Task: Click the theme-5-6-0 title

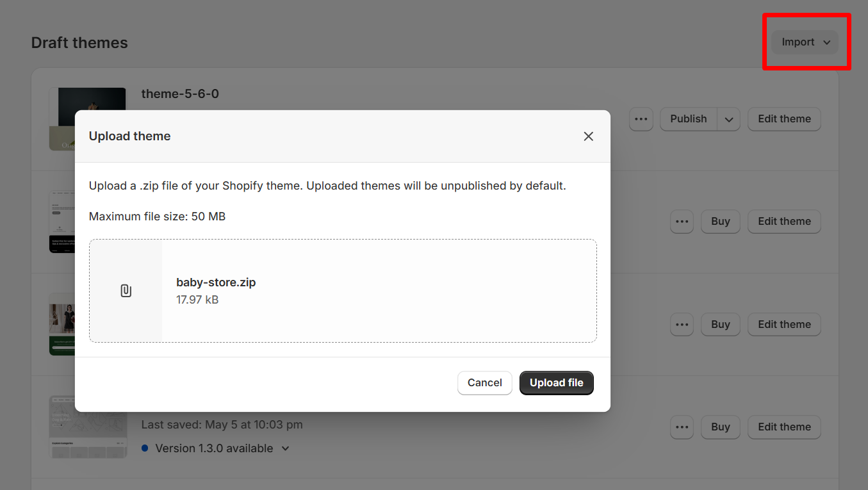Action: (180, 94)
